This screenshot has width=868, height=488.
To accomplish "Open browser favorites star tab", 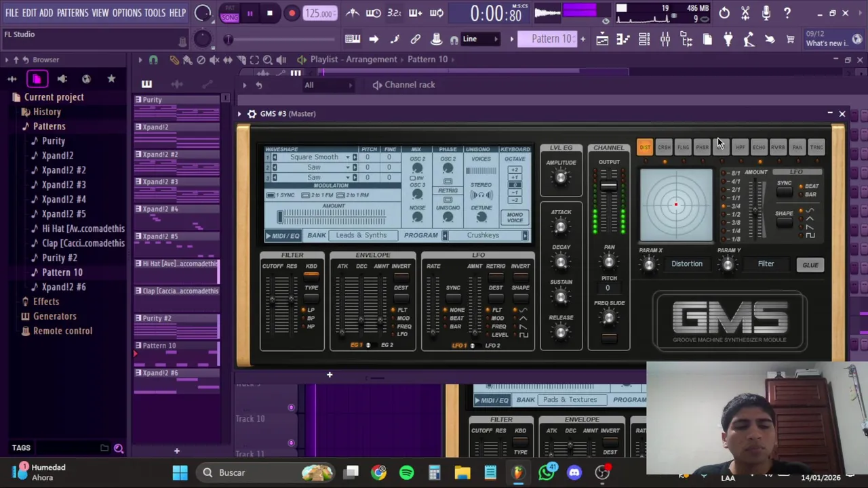I will (111, 79).
